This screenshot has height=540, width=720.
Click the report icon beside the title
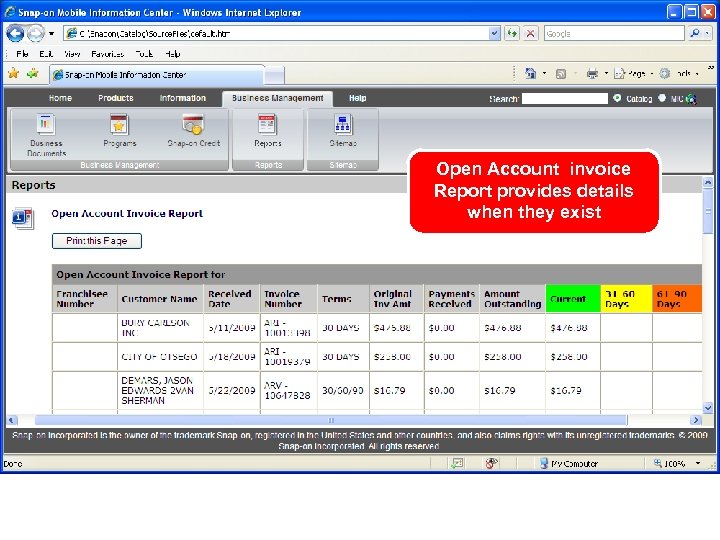pyautogui.click(x=22, y=219)
